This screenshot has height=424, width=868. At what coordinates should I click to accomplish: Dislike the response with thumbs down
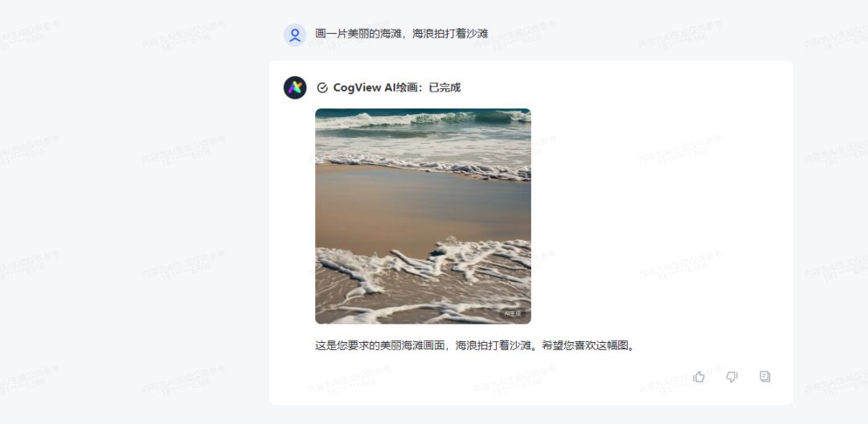732,377
